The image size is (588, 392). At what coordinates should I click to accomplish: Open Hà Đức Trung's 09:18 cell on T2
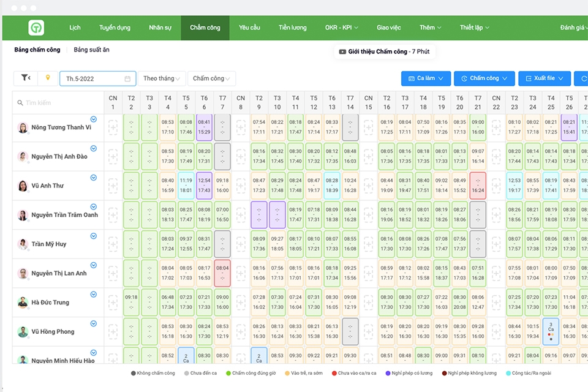pos(131,303)
